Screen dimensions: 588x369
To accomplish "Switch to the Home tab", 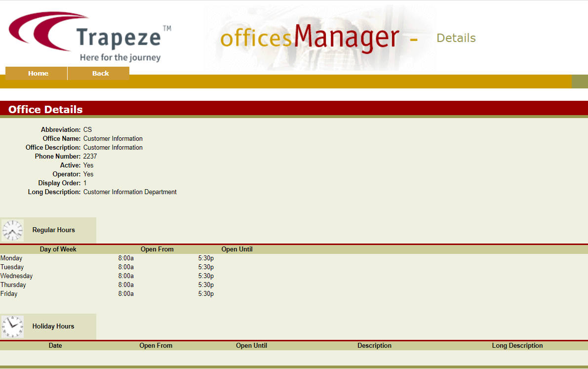I will pyautogui.click(x=38, y=73).
